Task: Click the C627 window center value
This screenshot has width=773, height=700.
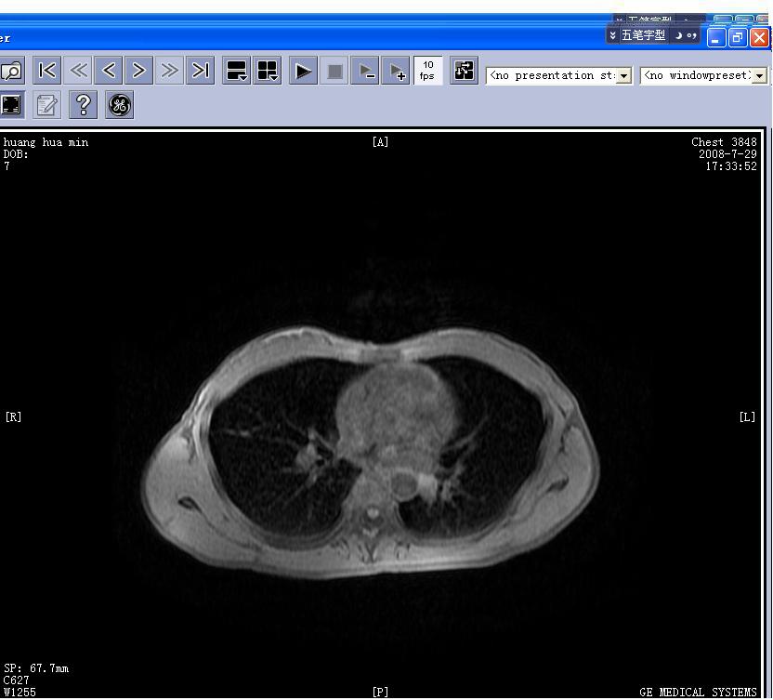Action: [16, 680]
